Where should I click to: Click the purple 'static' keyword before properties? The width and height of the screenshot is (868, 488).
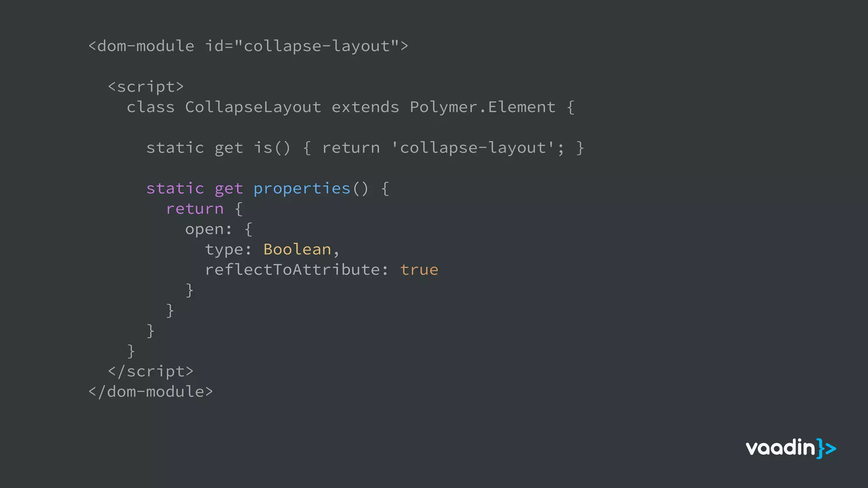coord(175,189)
